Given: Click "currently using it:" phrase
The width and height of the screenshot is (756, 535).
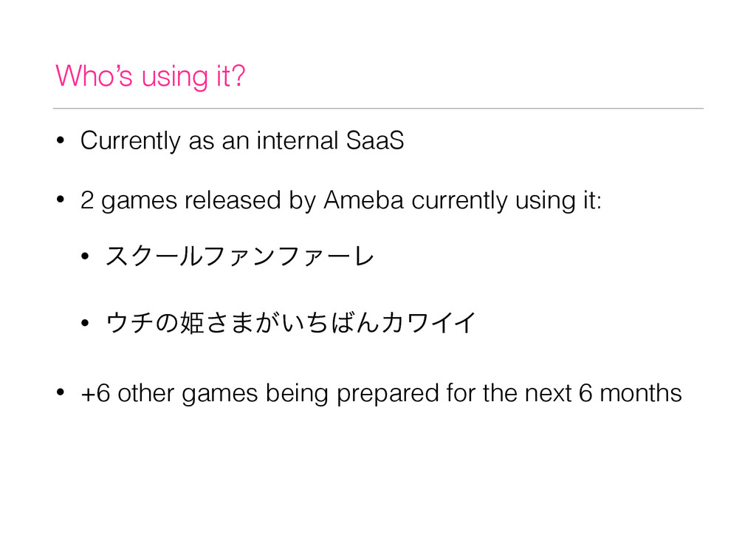Looking at the screenshot, I should pyautogui.click(x=506, y=200).
